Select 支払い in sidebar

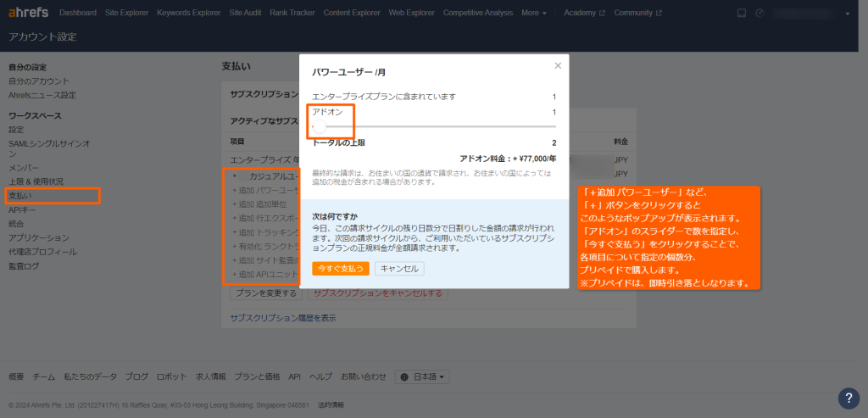point(20,196)
